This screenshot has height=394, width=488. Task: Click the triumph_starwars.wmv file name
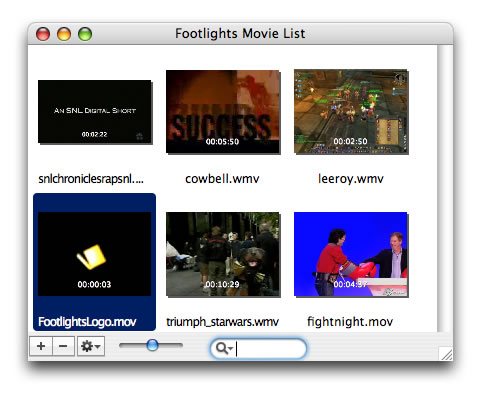click(223, 322)
